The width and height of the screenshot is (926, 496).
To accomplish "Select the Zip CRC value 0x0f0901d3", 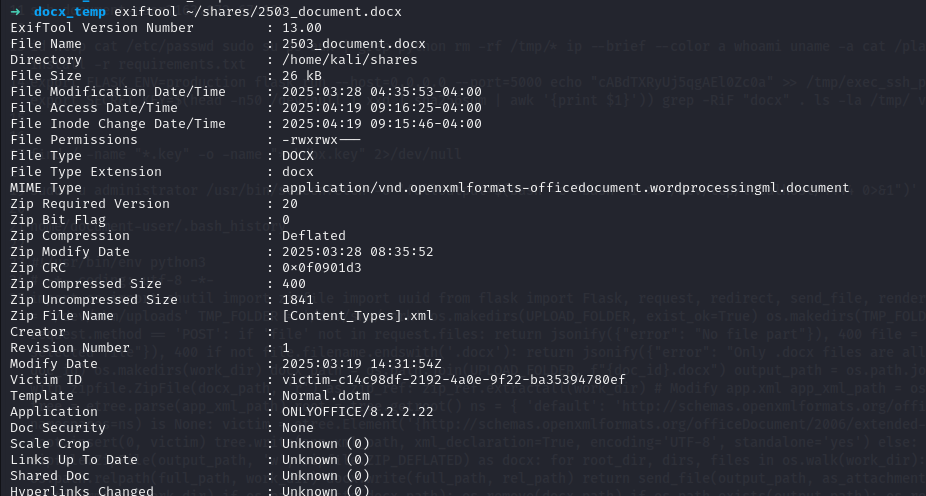I will coord(322,267).
